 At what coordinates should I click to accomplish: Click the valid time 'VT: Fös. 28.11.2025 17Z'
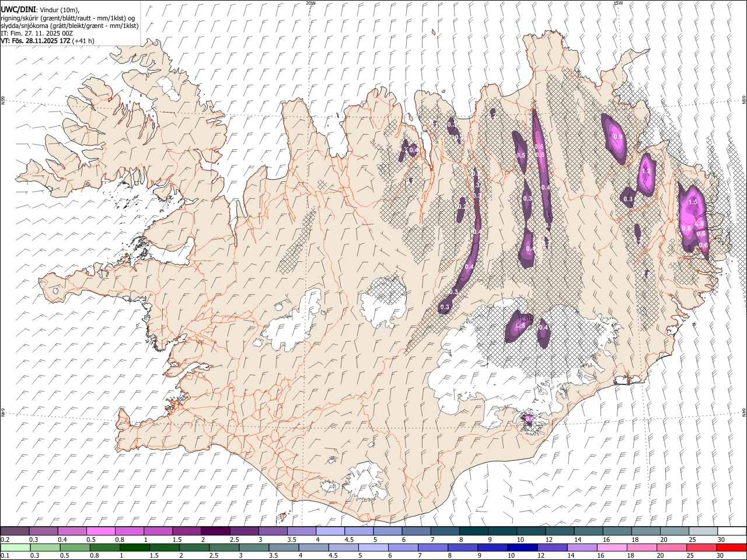[36, 41]
